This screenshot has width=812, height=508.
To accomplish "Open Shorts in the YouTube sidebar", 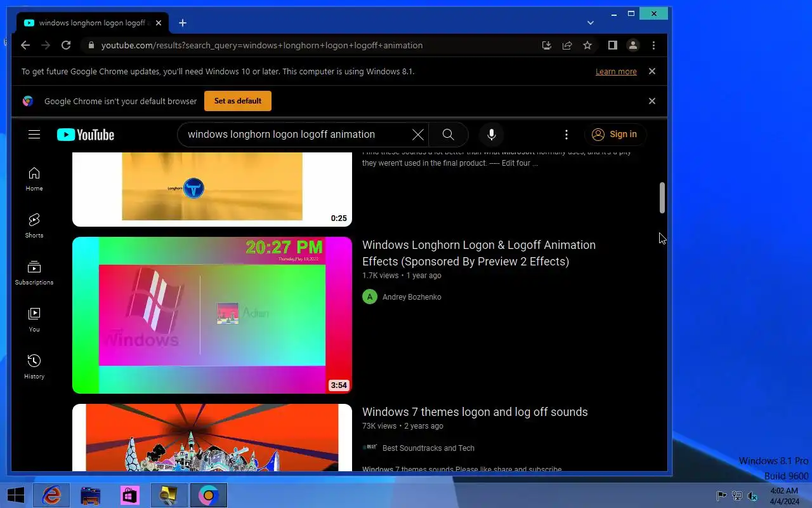I will (x=34, y=225).
